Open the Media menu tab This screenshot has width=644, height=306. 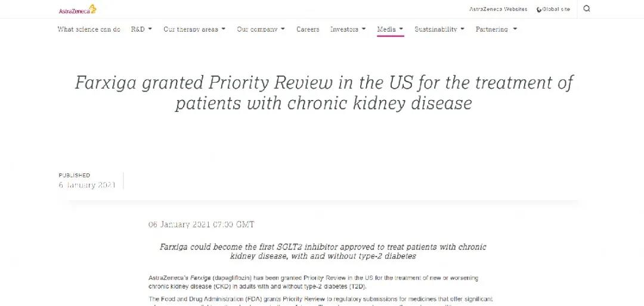(390, 29)
